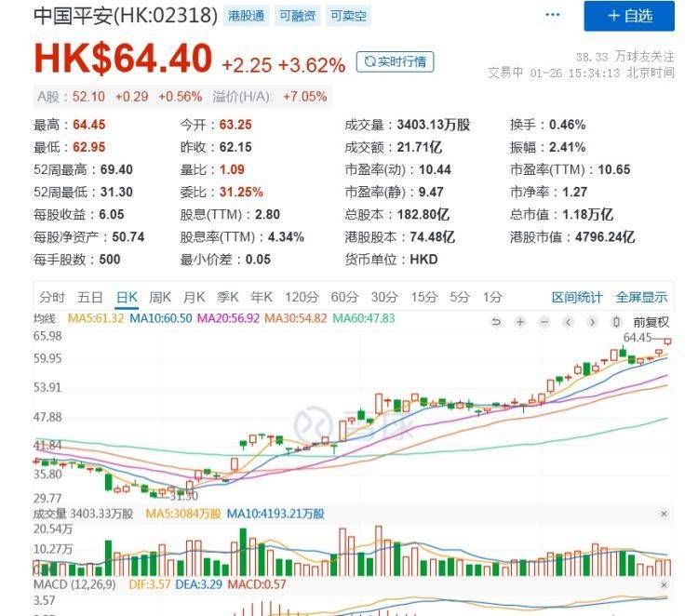This screenshot has height=616, width=698.
Task: Click 最高 value 64.45
Action: (89, 125)
